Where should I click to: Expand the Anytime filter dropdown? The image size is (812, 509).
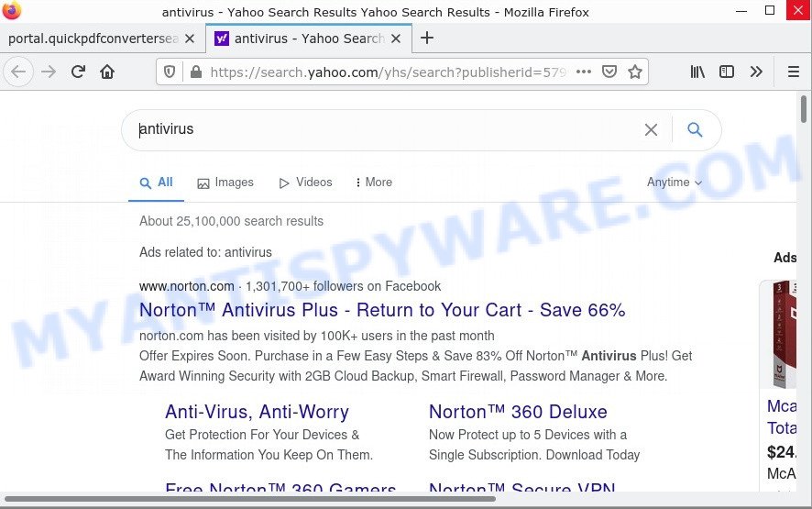(675, 183)
